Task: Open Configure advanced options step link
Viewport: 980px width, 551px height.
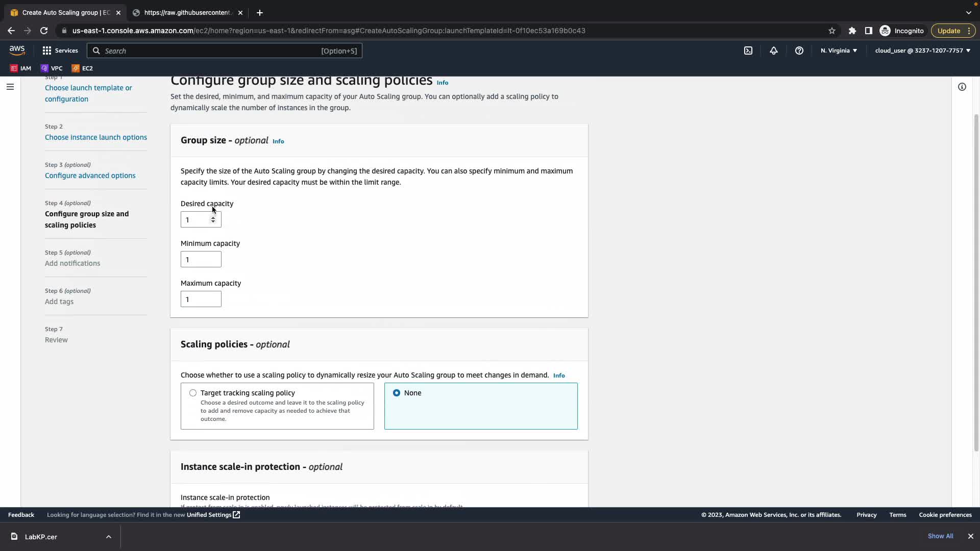Action: tap(90, 176)
